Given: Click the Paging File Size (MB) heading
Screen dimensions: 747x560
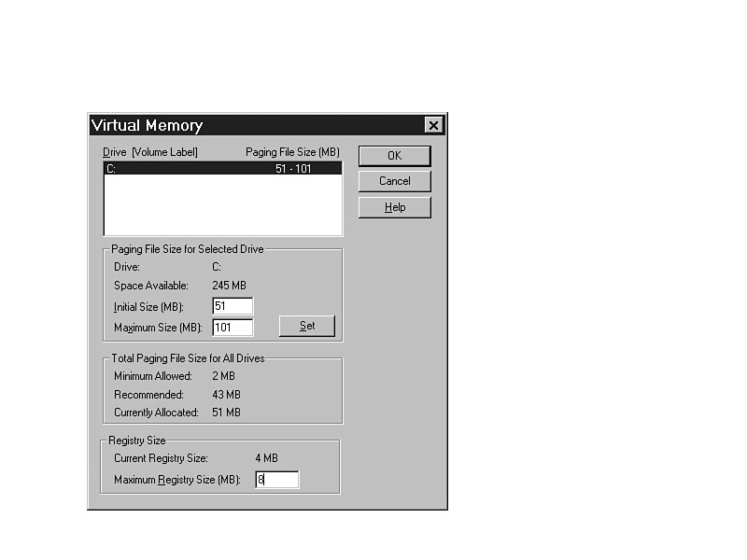Looking at the screenshot, I should coord(292,151).
